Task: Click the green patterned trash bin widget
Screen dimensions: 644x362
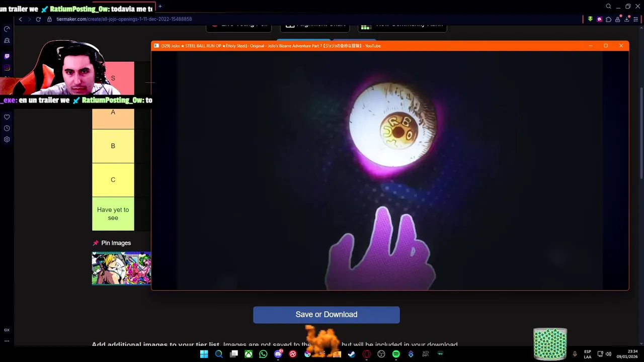Action: pyautogui.click(x=550, y=344)
